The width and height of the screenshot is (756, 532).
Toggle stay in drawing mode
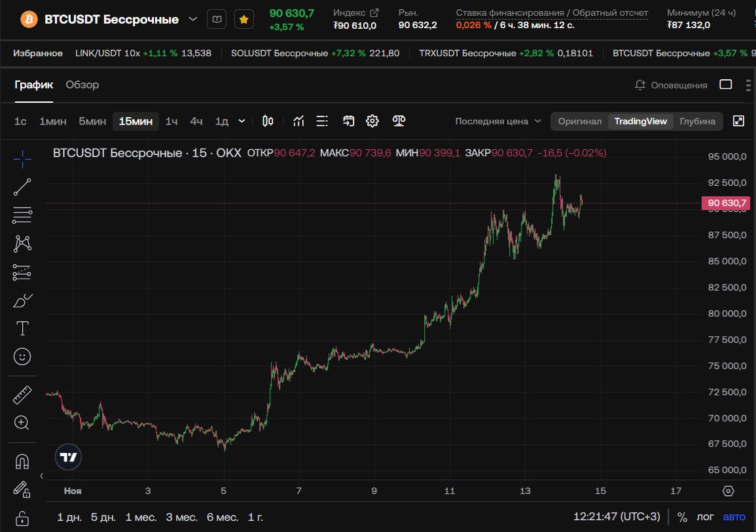(x=22, y=489)
